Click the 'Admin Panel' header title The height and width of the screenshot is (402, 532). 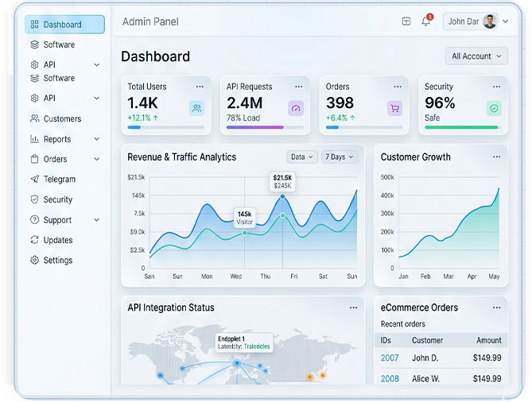pos(150,21)
